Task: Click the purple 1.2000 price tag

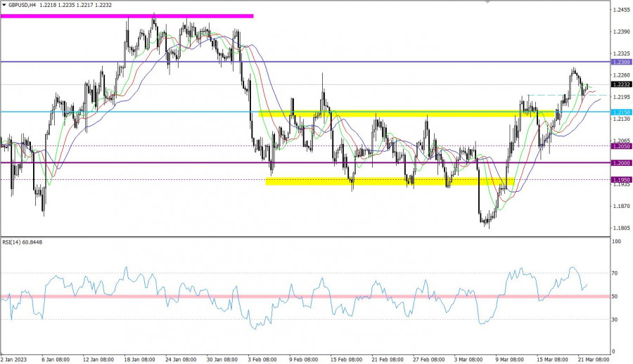Action: click(620, 163)
